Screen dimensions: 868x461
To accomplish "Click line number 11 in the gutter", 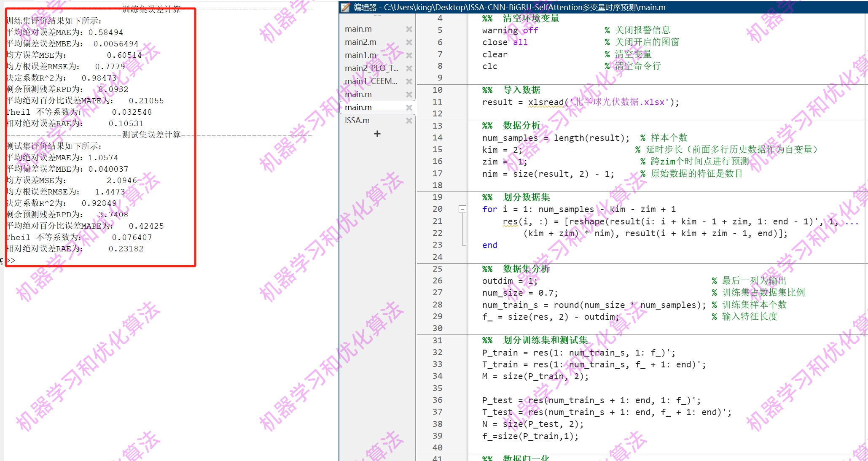I will pos(437,102).
